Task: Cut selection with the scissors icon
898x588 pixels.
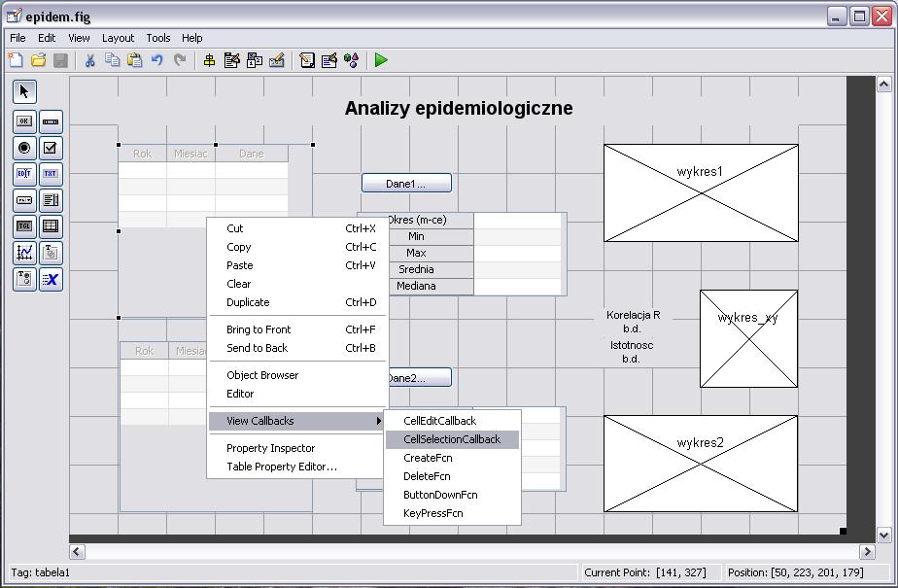Action: click(x=90, y=60)
